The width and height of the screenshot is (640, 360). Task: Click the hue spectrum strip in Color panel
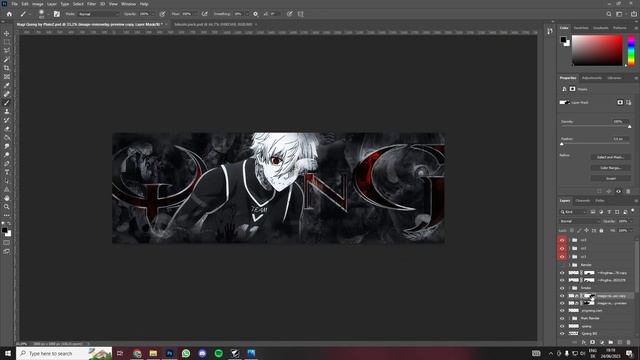click(x=631, y=51)
